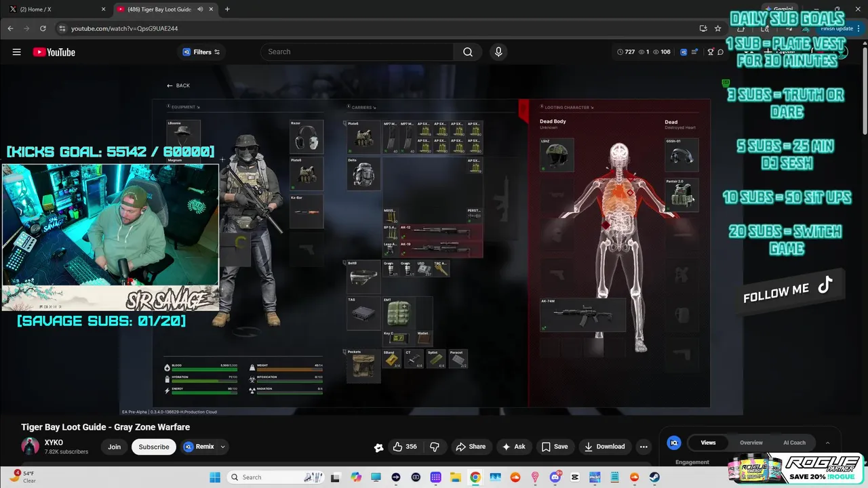The image size is (868, 488).
Task: Launch Copilot from the taskbar
Action: (356, 477)
